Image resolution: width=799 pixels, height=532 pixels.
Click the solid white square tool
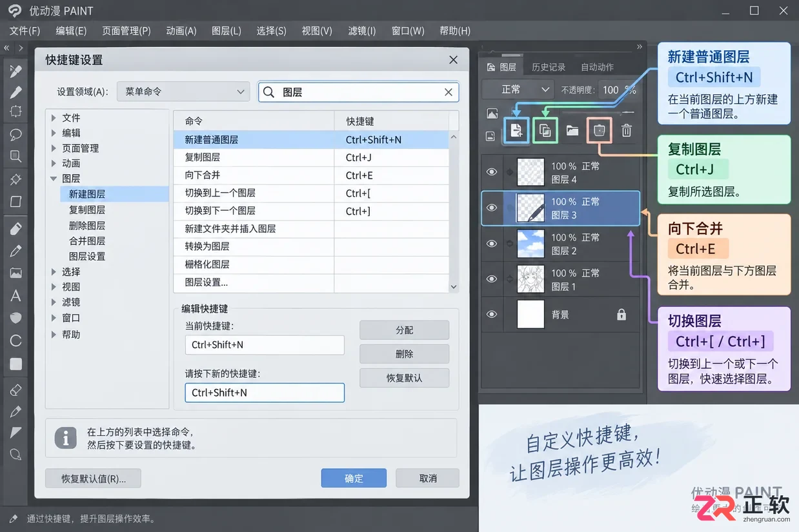pos(15,364)
